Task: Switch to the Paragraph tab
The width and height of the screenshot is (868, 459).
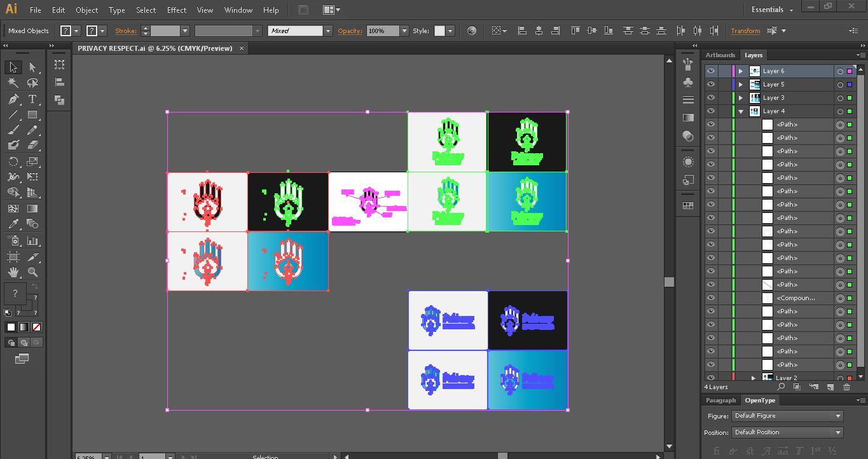Action: [x=720, y=401]
